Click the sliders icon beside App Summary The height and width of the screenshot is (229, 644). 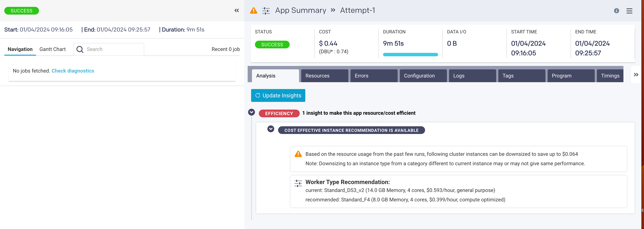[266, 11]
